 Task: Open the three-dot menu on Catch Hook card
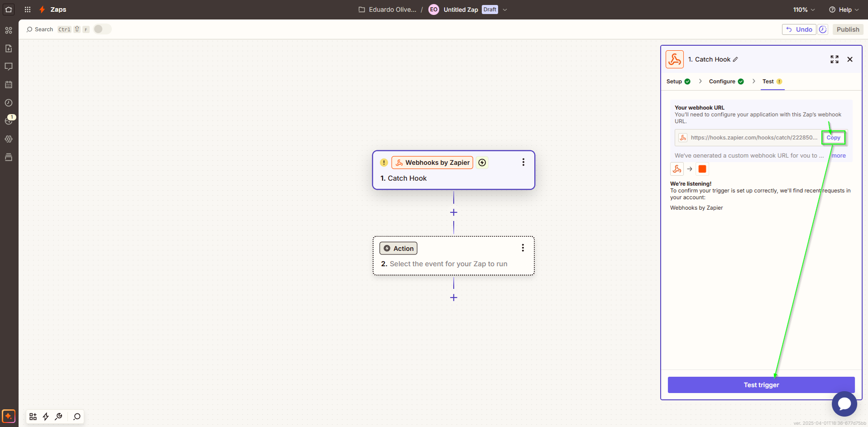(x=523, y=162)
